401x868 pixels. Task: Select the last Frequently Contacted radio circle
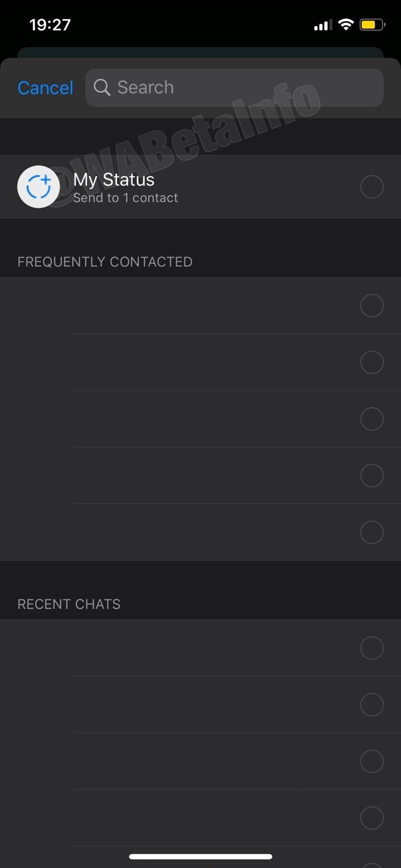coord(372,532)
